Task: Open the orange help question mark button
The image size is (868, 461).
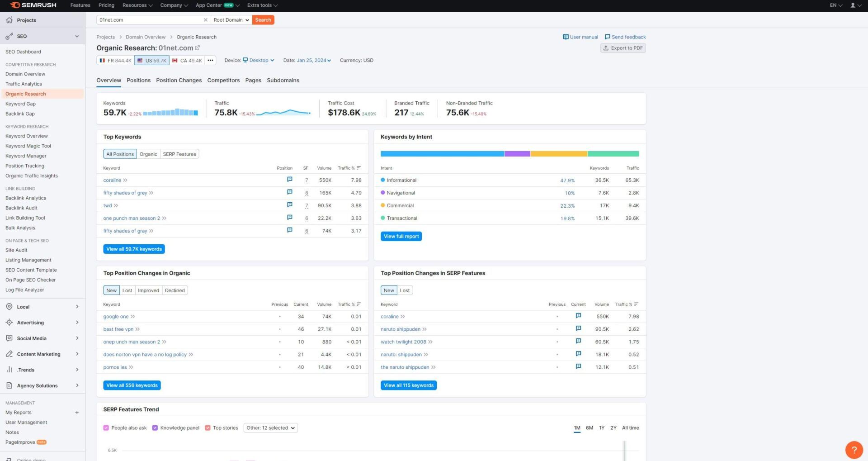Action: [x=854, y=450]
